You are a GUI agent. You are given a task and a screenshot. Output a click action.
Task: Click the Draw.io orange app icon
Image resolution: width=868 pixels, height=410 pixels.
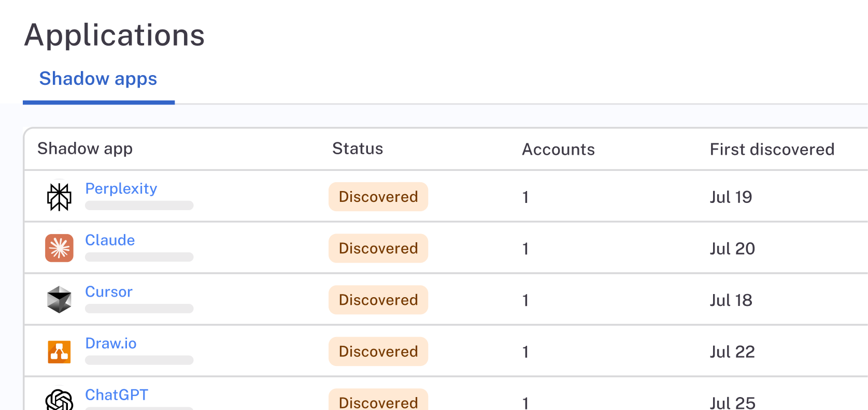(x=59, y=352)
